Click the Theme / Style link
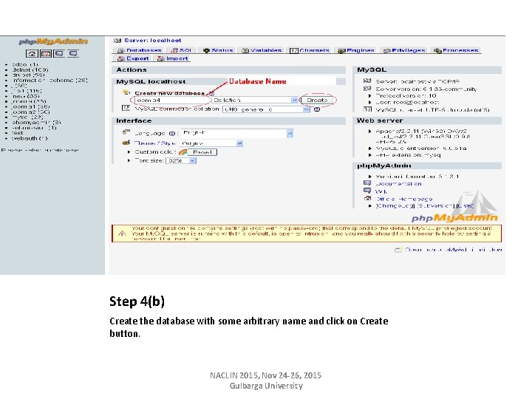The height and width of the screenshot is (399, 532). 154,143
